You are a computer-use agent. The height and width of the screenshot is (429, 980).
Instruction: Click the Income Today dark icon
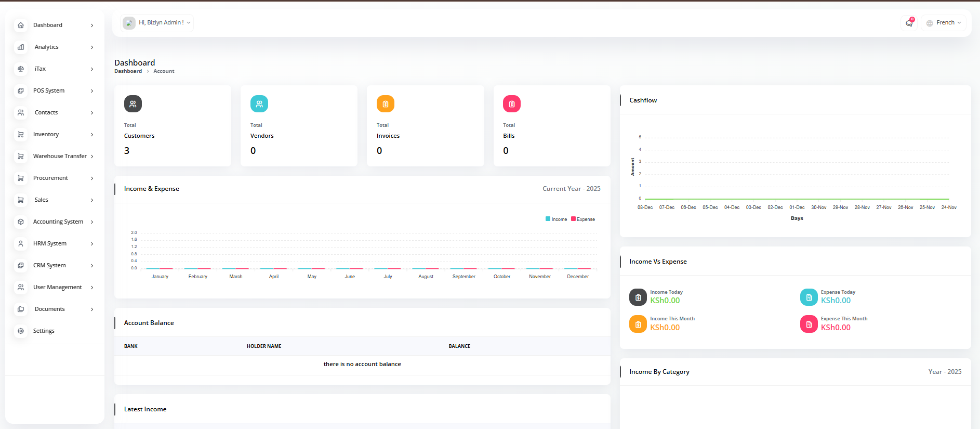(x=638, y=297)
